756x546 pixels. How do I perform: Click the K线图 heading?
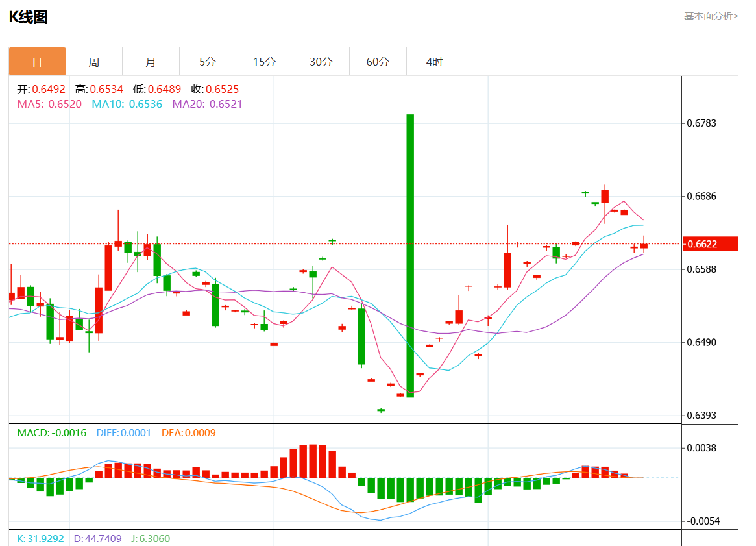pyautogui.click(x=29, y=18)
